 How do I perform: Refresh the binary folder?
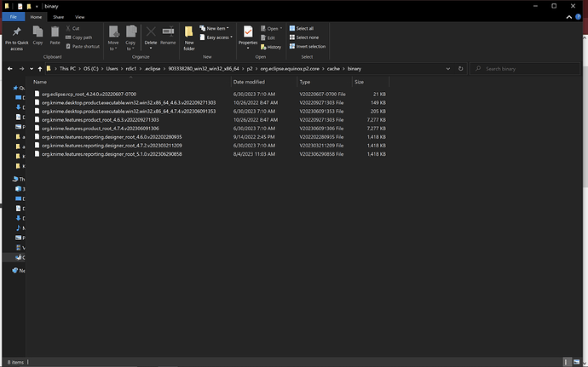click(460, 69)
